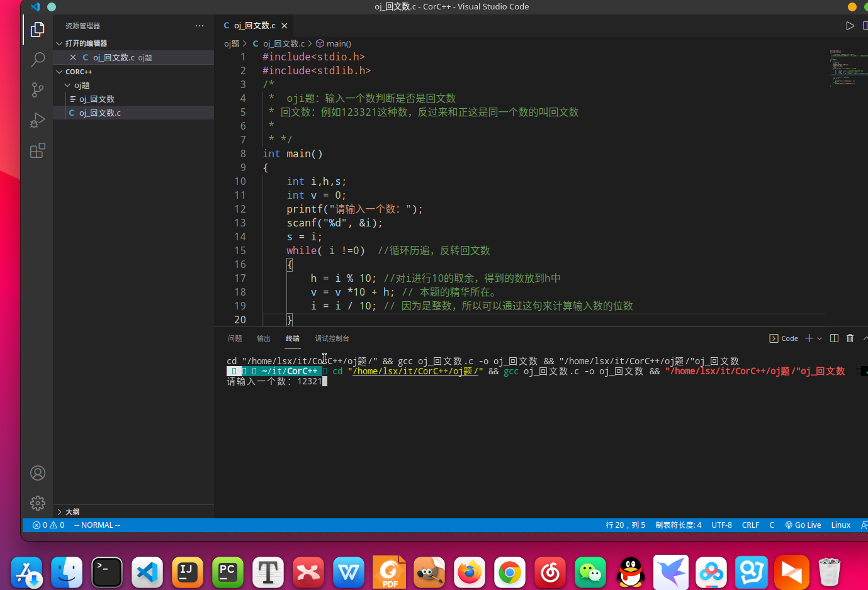
Task: Collapse the oj题 folder
Action: [82, 86]
